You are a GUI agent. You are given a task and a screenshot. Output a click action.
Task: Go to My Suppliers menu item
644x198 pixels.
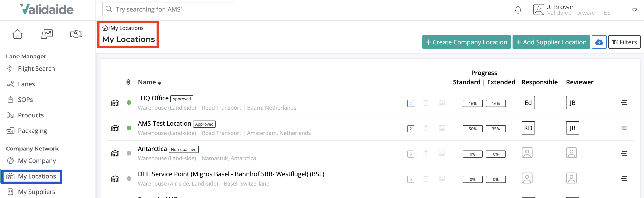36,192
